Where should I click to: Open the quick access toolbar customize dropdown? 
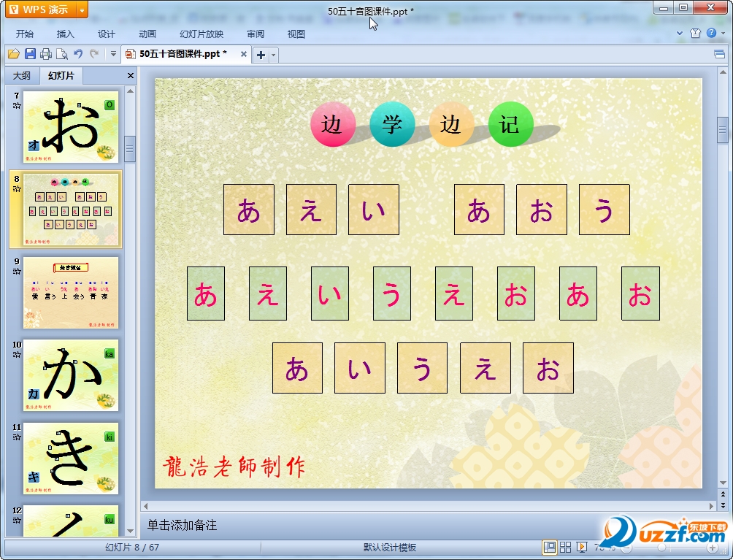pos(113,53)
